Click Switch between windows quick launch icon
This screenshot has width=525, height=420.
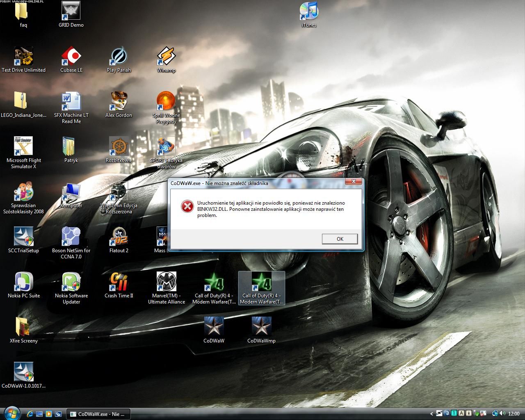58,414
